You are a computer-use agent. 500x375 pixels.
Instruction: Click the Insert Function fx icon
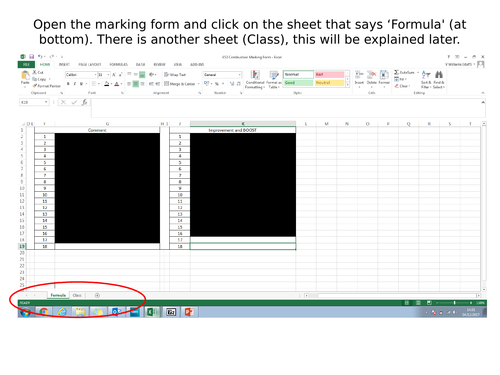(x=85, y=102)
